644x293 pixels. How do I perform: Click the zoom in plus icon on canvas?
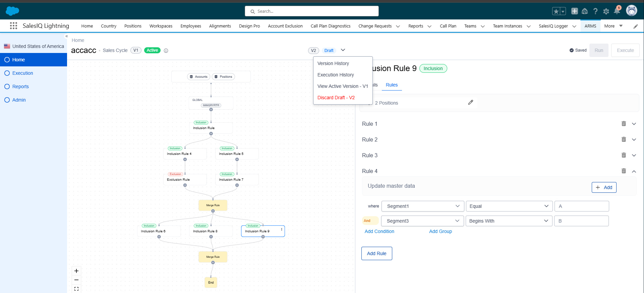[76, 271]
